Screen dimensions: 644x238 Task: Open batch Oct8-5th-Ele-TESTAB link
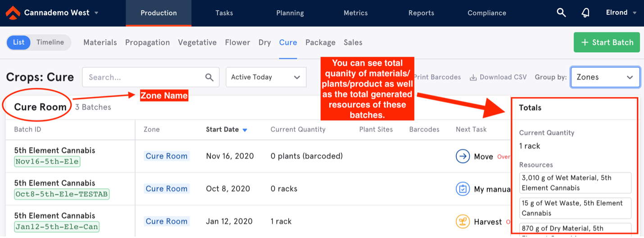[x=62, y=194]
